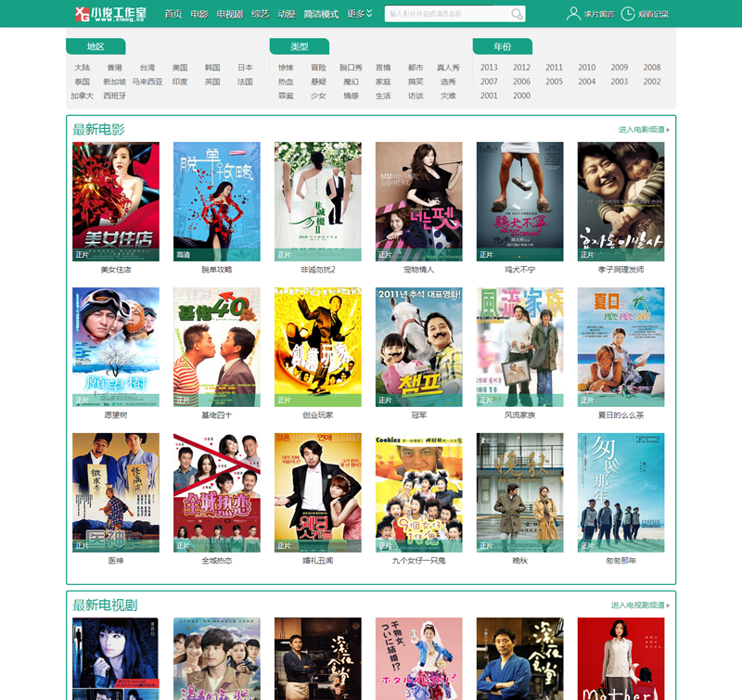
Task: Open the 美女住店 movie poster
Action: click(116, 201)
